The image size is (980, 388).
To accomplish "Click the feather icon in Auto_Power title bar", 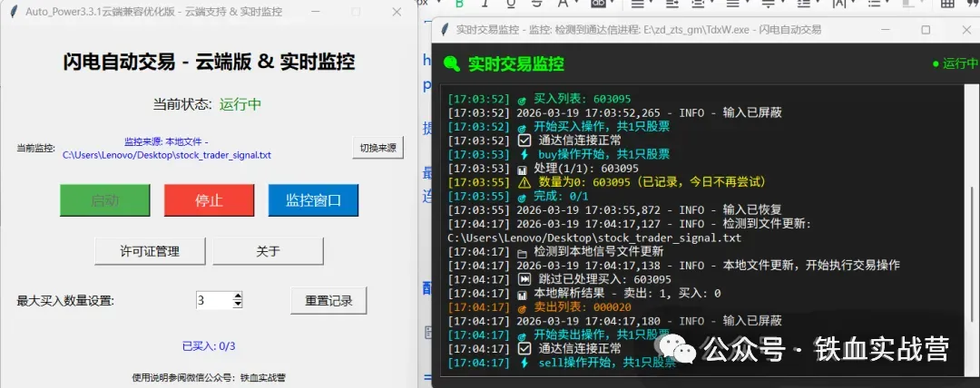I will pyautogui.click(x=13, y=12).
